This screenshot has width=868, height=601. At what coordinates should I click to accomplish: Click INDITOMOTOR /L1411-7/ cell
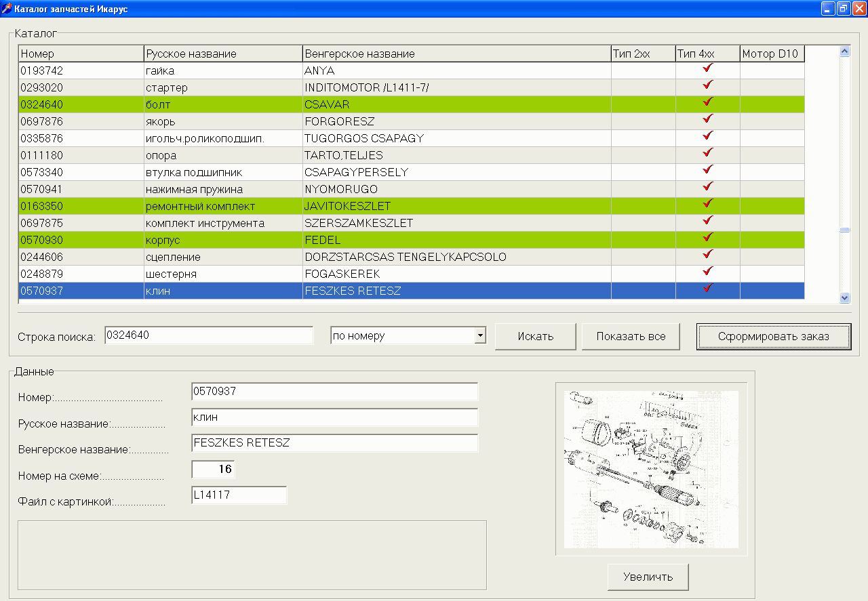point(457,87)
